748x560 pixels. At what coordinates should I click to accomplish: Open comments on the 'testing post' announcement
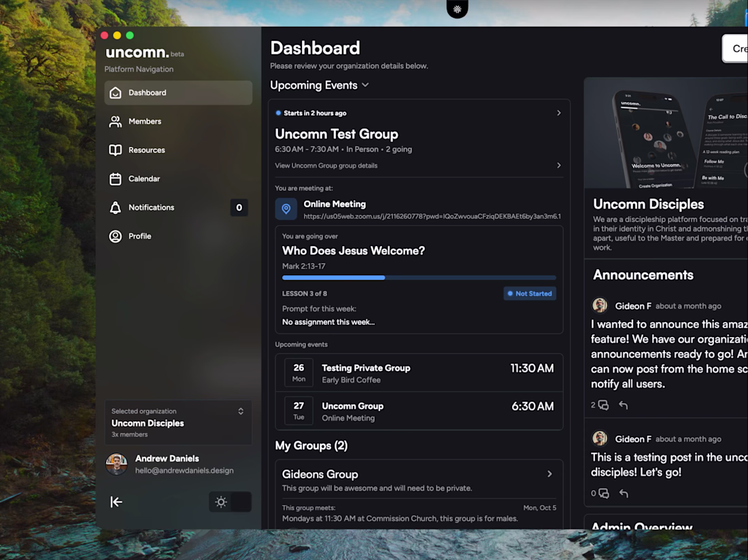[x=603, y=493]
